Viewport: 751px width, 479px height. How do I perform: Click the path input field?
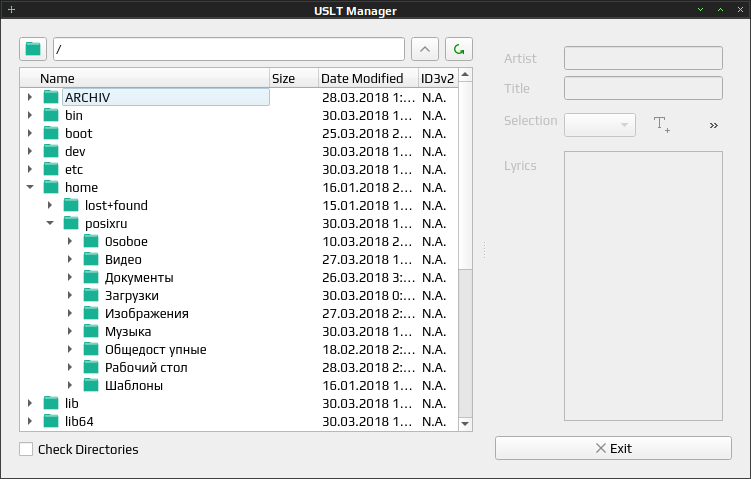[x=229, y=49]
